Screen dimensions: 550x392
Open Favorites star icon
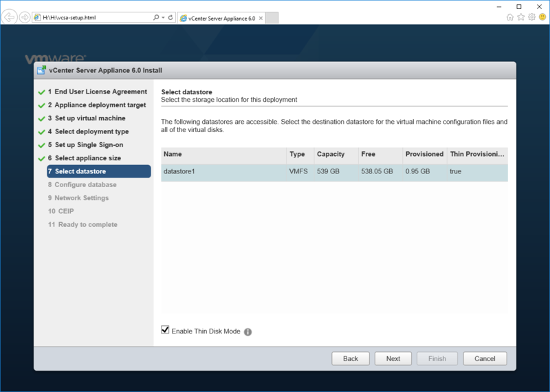[521, 17]
